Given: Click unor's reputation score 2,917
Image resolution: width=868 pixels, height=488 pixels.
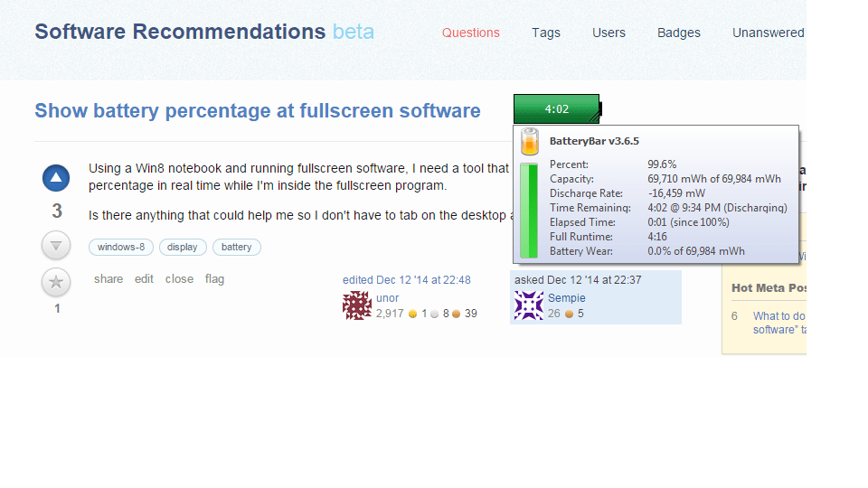Looking at the screenshot, I should (x=390, y=314).
